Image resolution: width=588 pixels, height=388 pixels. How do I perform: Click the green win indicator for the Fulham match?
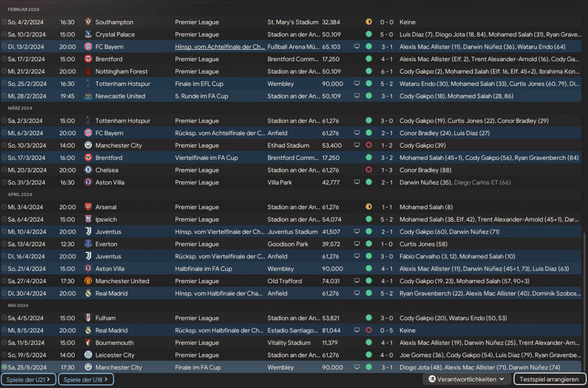368,318
